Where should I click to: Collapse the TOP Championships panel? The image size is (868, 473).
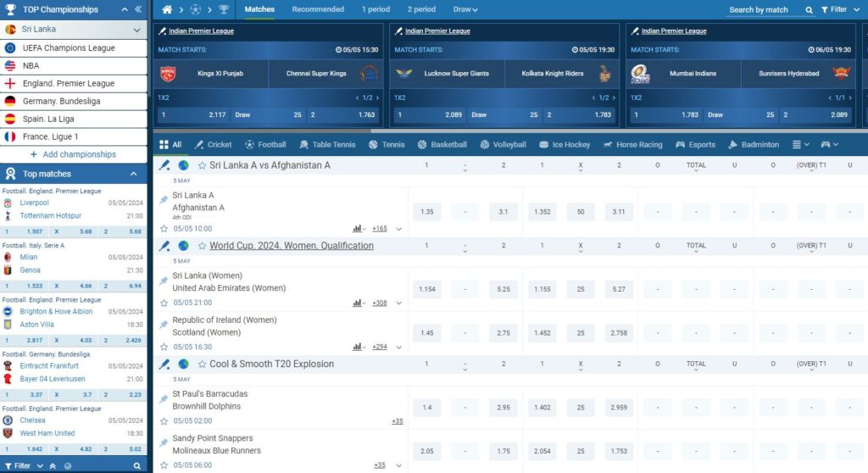click(125, 9)
